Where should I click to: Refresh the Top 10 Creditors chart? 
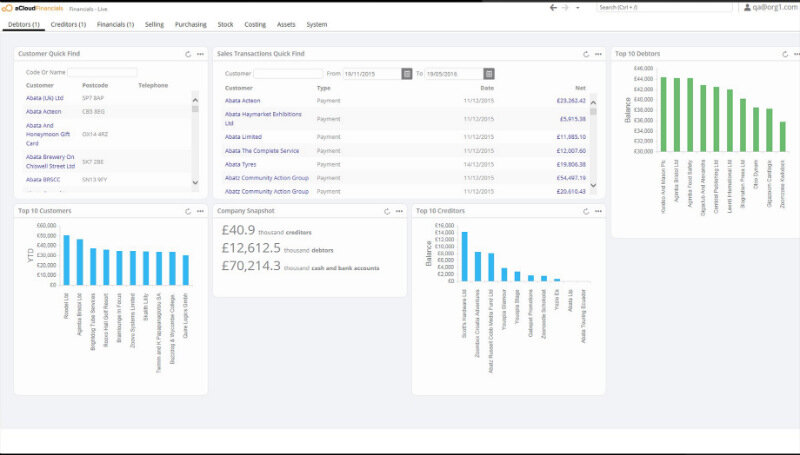pyautogui.click(x=585, y=211)
